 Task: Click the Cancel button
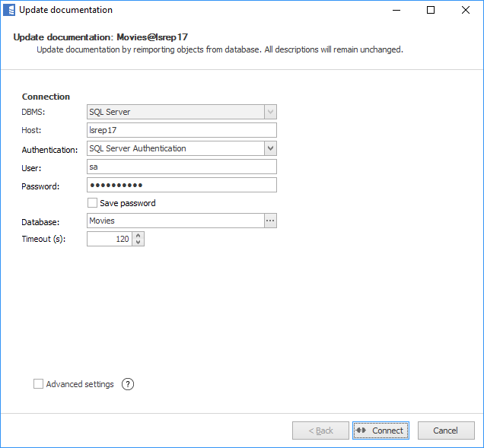(446, 431)
